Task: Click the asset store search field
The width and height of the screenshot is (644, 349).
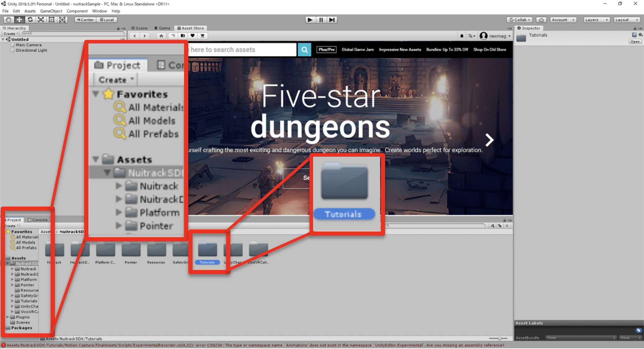Action: coord(242,50)
